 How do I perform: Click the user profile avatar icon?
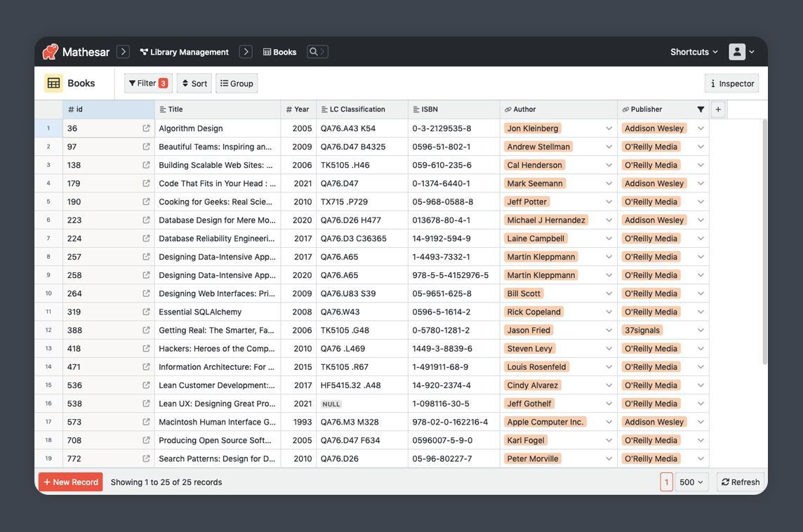pos(737,52)
